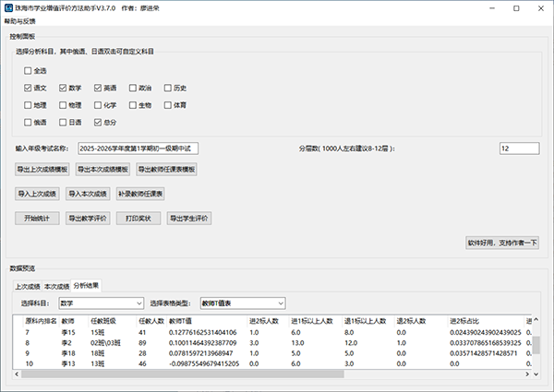Select teacher cell 季2

(66, 343)
